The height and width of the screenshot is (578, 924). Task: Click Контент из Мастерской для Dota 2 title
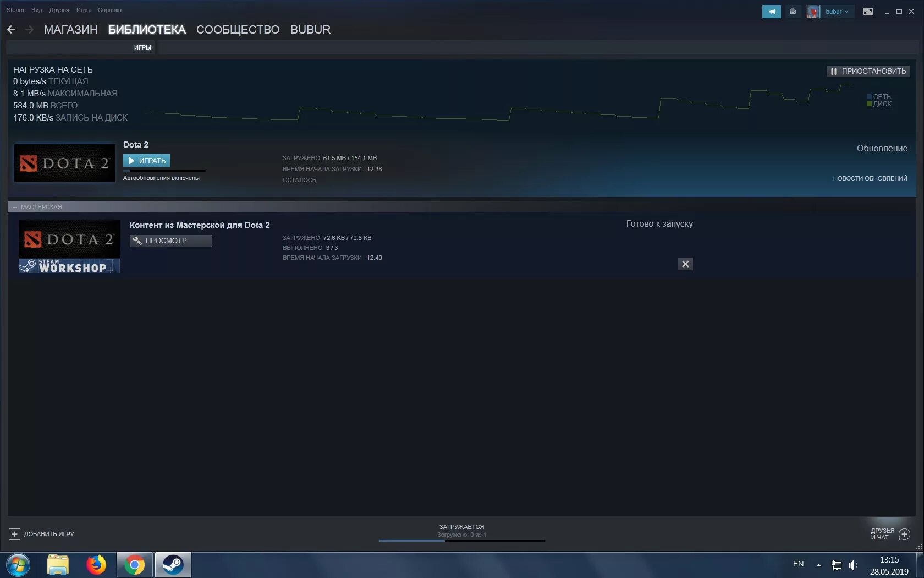tap(200, 225)
